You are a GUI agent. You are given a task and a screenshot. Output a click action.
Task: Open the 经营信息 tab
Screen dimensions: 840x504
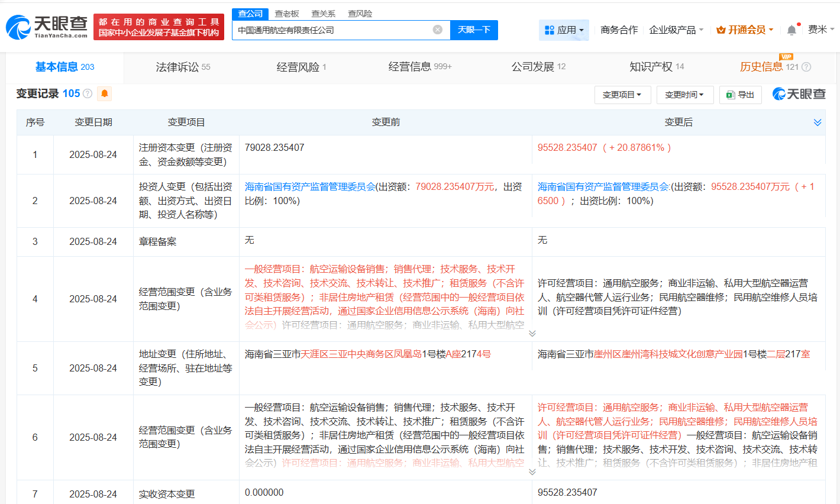[420, 67]
